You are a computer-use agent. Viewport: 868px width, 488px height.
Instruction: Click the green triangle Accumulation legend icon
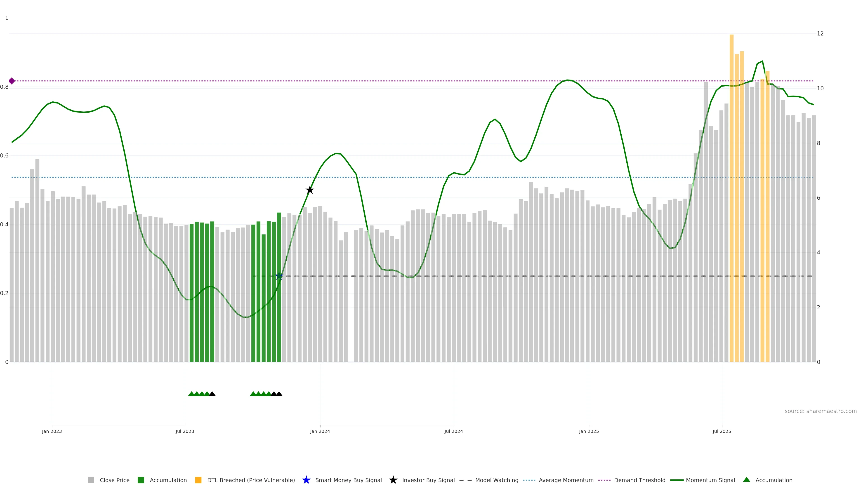click(x=746, y=480)
